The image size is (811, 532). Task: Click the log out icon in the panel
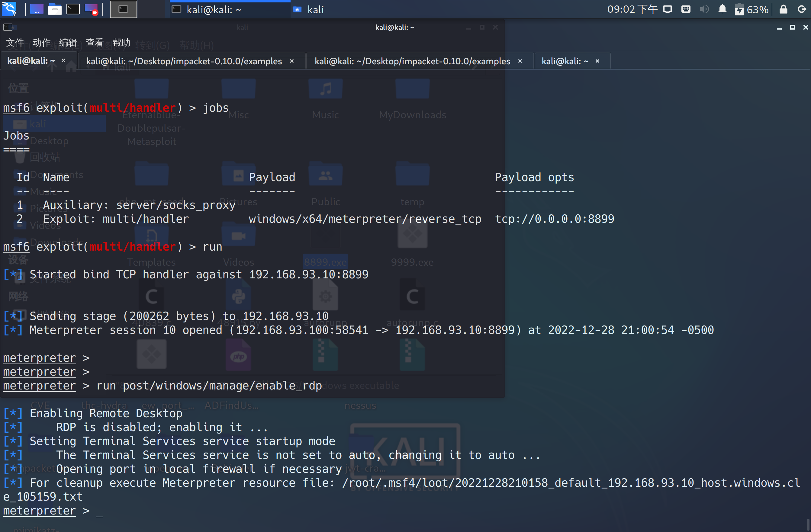tap(802, 9)
